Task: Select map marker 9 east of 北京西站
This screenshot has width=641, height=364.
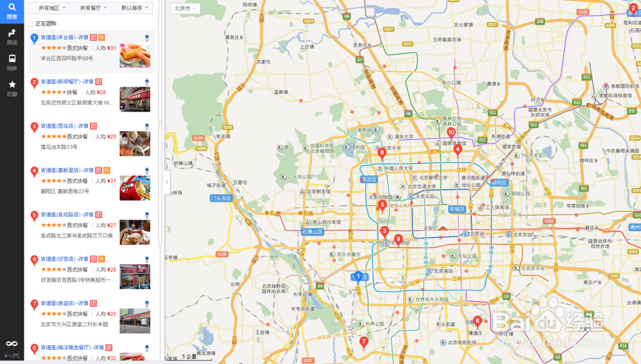Action: (x=398, y=240)
